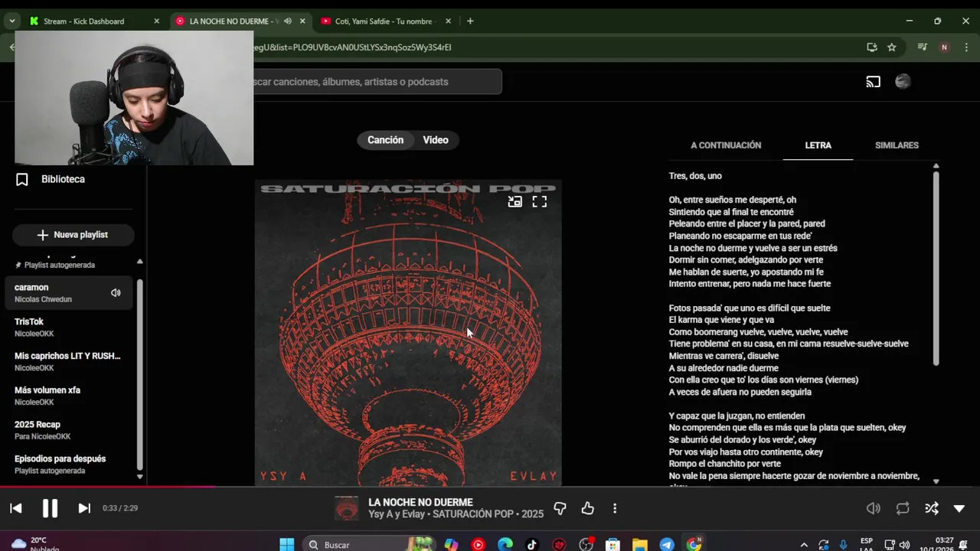Focus the song search field
980x551 pixels.
pos(377,82)
